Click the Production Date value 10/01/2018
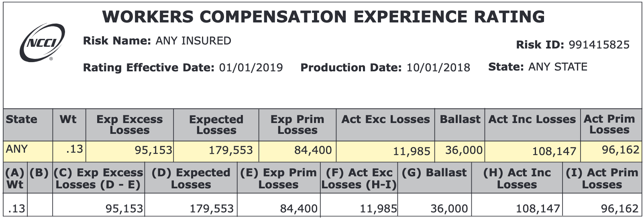This screenshot has height=218, width=644. pyautogui.click(x=438, y=68)
